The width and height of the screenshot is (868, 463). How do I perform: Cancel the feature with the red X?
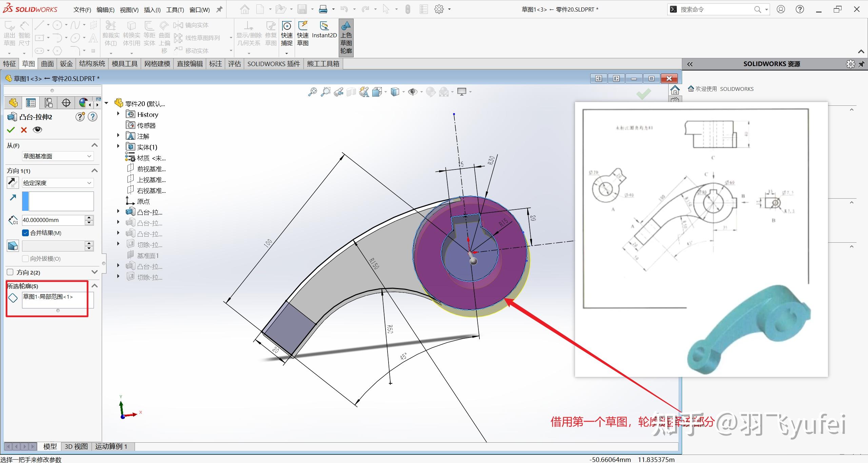23,130
